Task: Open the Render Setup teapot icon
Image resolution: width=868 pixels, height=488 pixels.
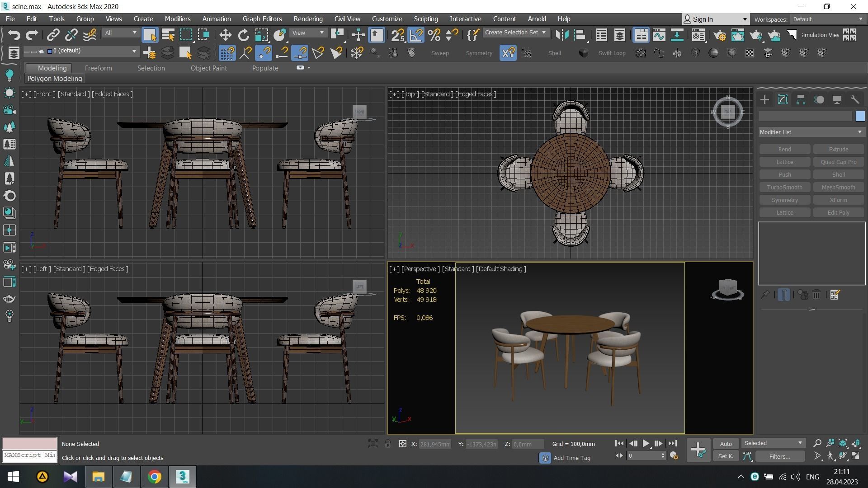Action: [720, 35]
